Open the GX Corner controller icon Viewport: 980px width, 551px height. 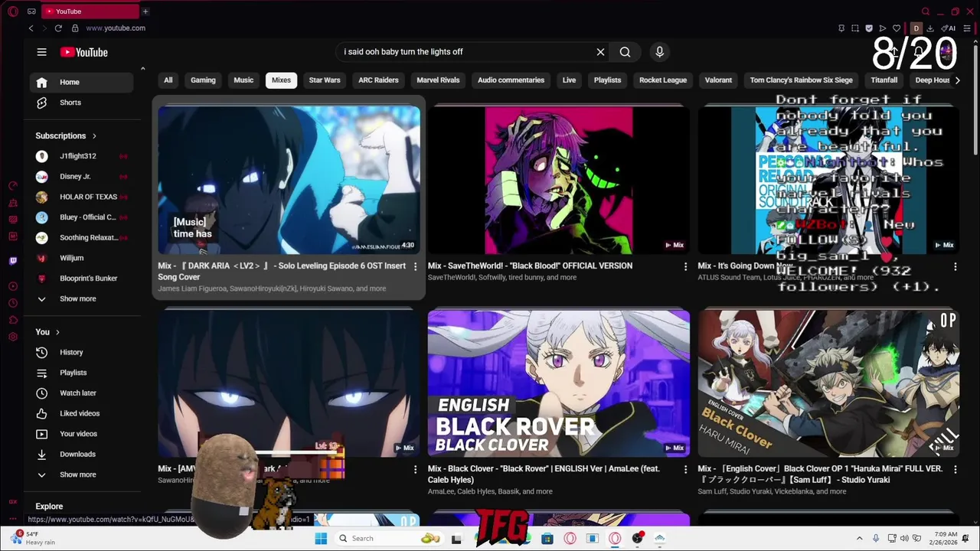(31, 11)
